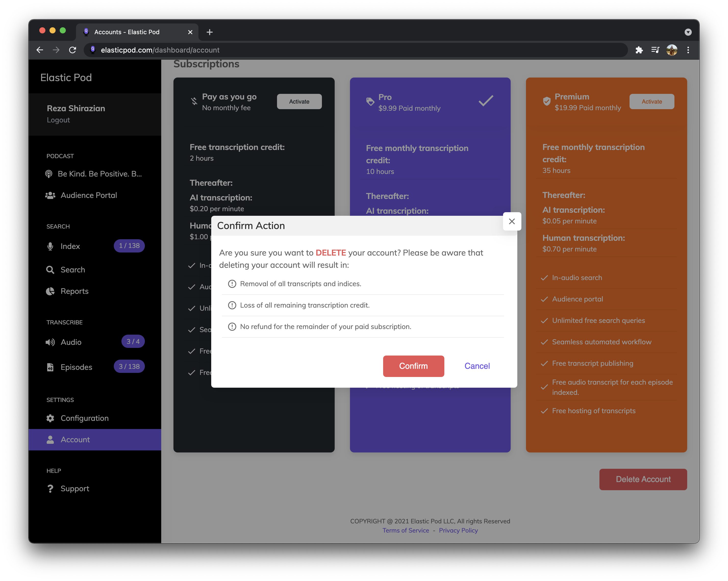Image resolution: width=728 pixels, height=581 pixels.
Task: Close the Accounts - Elastic Pod tab
Action: coord(190,32)
